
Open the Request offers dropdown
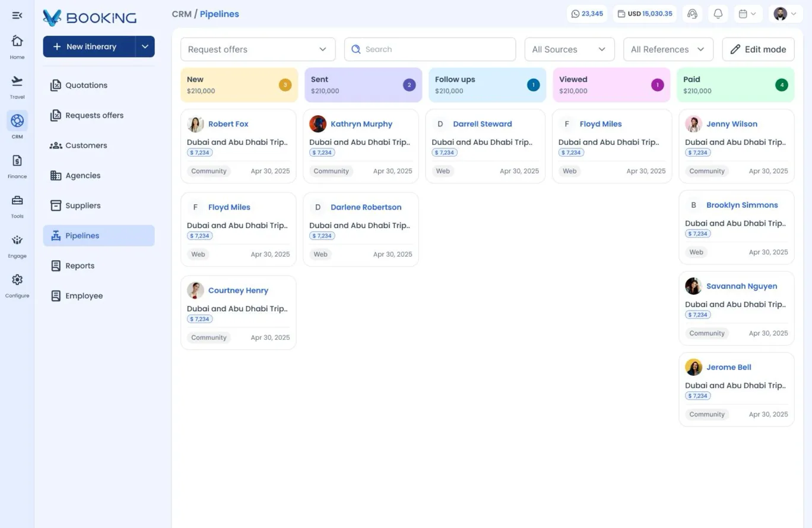click(x=258, y=49)
